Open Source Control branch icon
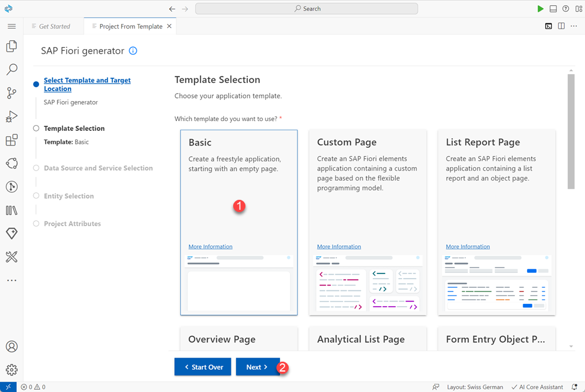 click(x=12, y=93)
